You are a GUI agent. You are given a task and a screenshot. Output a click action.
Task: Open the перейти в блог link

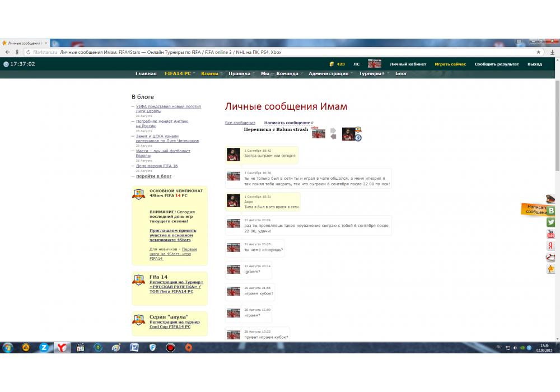[x=153, y=176]
